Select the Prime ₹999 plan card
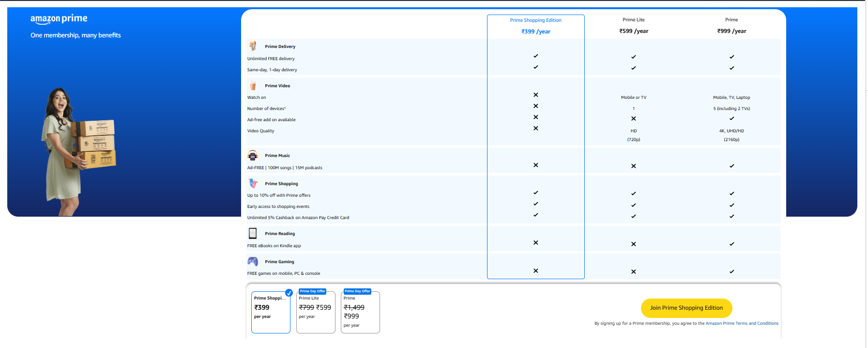Viewport: 868px width, 348px height. coord(360,313)
